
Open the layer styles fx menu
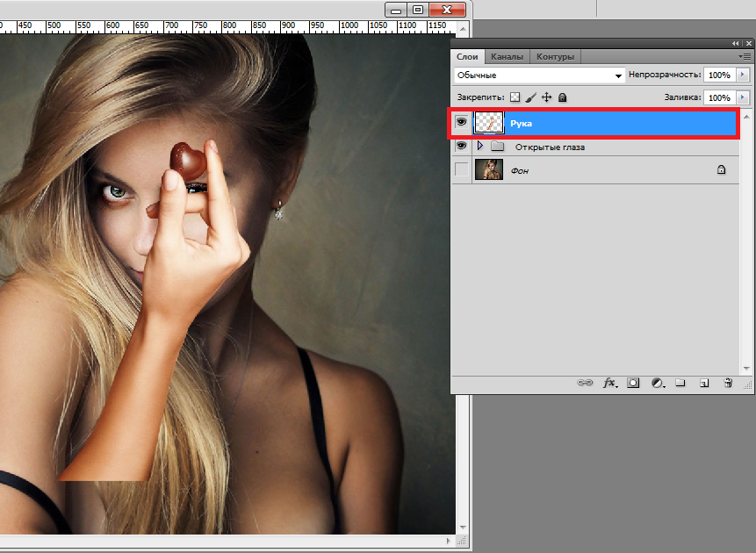tap(609, 384)
